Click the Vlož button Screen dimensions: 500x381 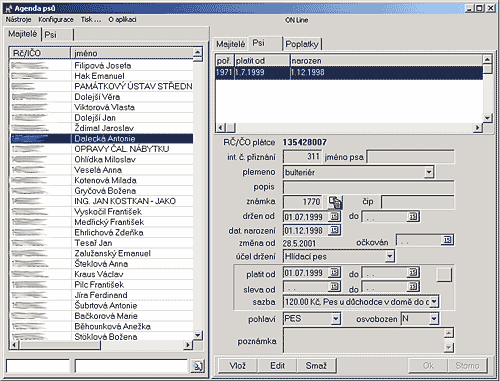click(238, 366)
